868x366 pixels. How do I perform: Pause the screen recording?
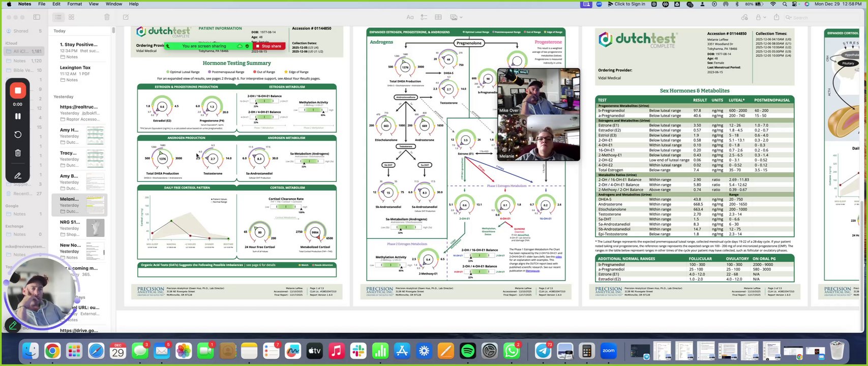click(x=18, y=116)
